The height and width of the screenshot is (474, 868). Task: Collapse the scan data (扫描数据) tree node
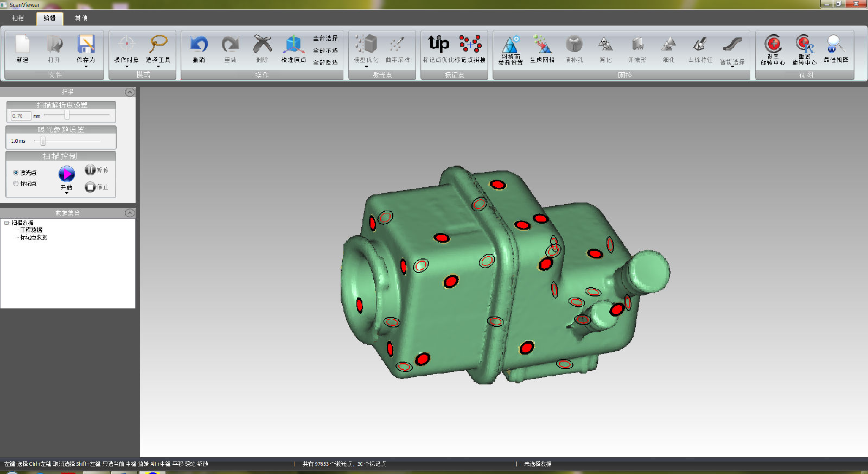tap(7, 223)
